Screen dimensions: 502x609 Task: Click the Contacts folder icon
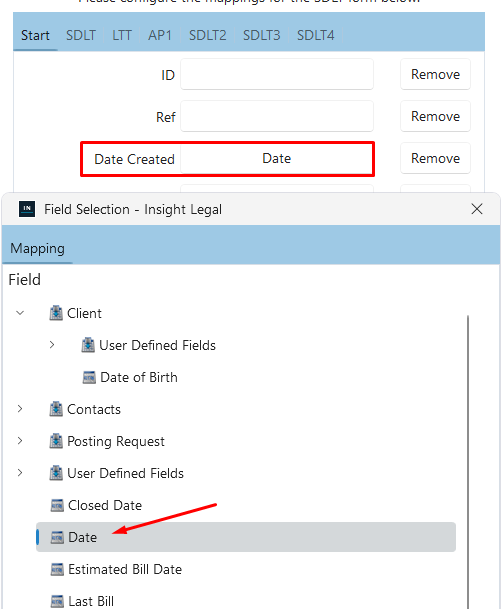pos(56,409)
